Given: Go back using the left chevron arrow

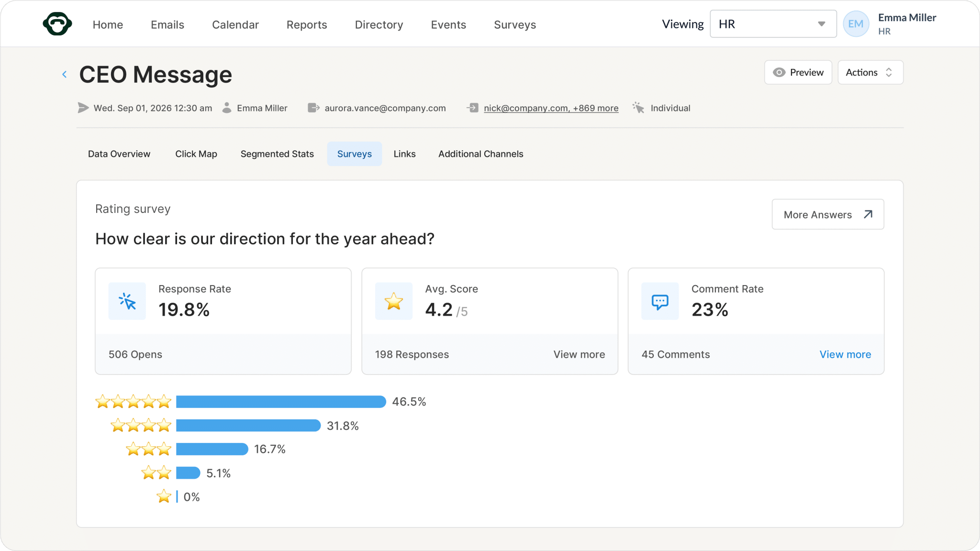Looking at the screenshot, I should pyautogui.click(x=65, y=74).
